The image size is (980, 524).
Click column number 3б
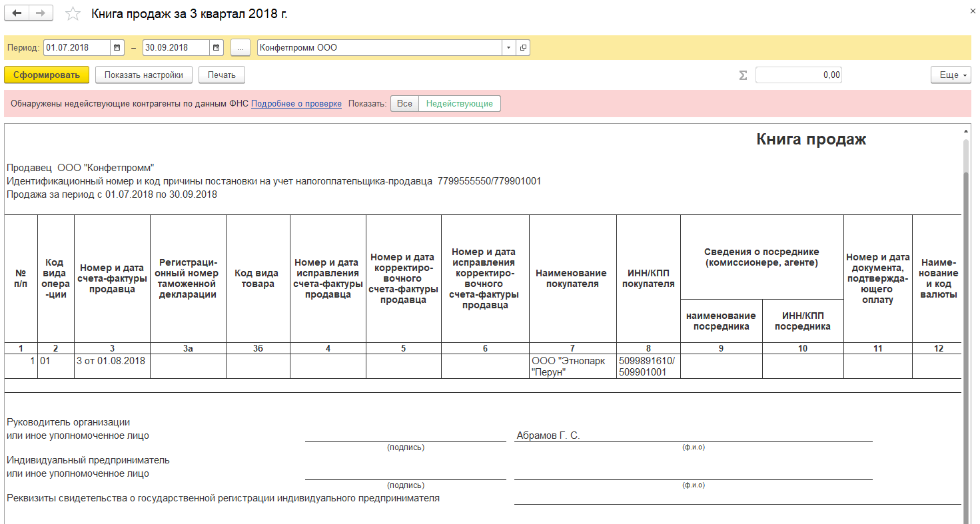[258, 348]
